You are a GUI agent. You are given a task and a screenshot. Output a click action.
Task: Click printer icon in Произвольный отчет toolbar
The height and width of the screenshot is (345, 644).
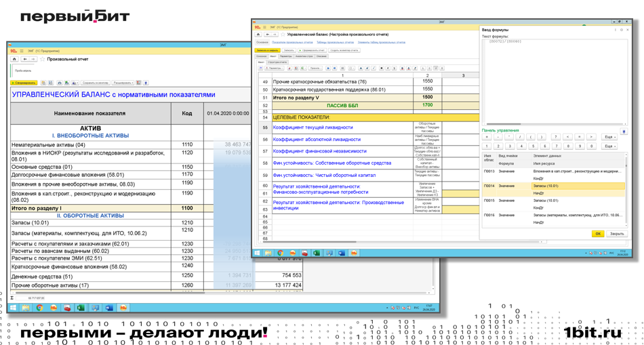(x=60, y=83)
